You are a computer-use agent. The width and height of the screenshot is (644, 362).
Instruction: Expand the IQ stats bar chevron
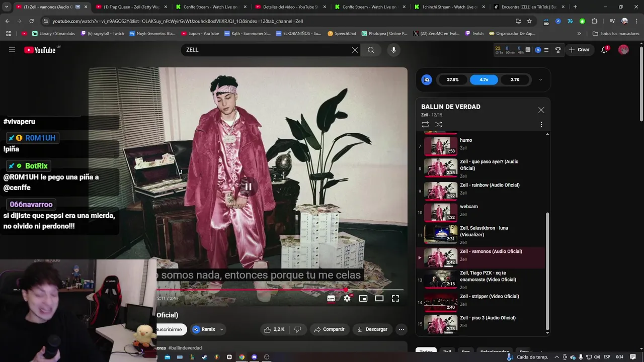[541, 79]
